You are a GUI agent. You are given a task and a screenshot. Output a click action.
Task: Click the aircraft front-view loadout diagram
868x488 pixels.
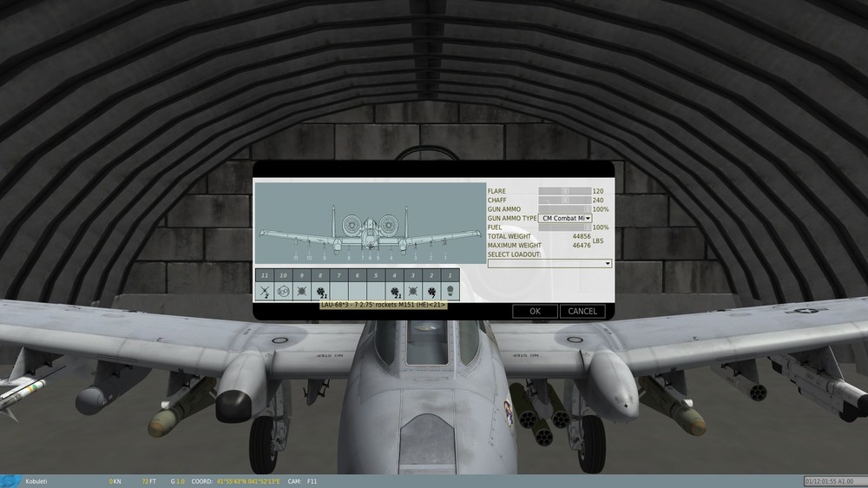click(370, 223)
